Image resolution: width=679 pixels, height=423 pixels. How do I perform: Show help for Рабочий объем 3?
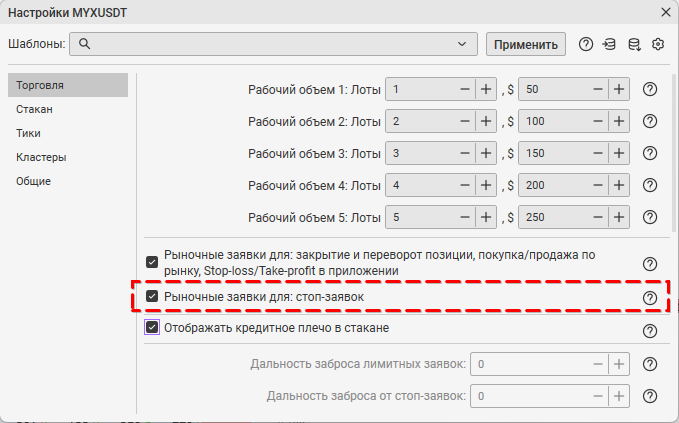point(650,154)
